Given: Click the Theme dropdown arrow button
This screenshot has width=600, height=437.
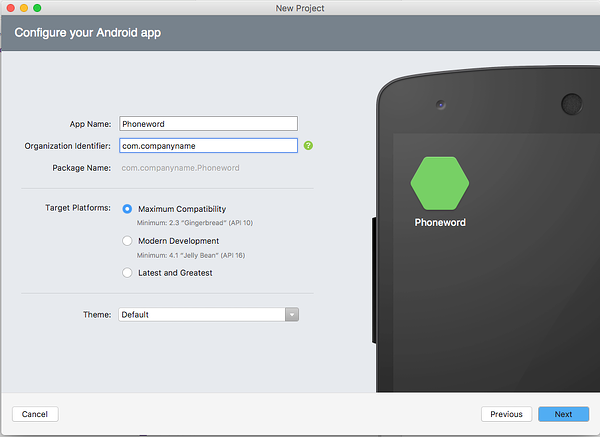Looking at the screenshot, I should click(x=292, y=315).
